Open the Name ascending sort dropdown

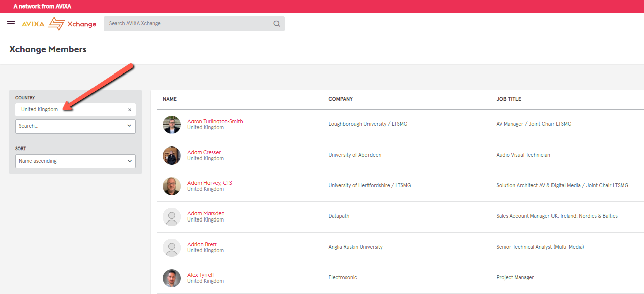pyautogui.click(x=75, y=161)
